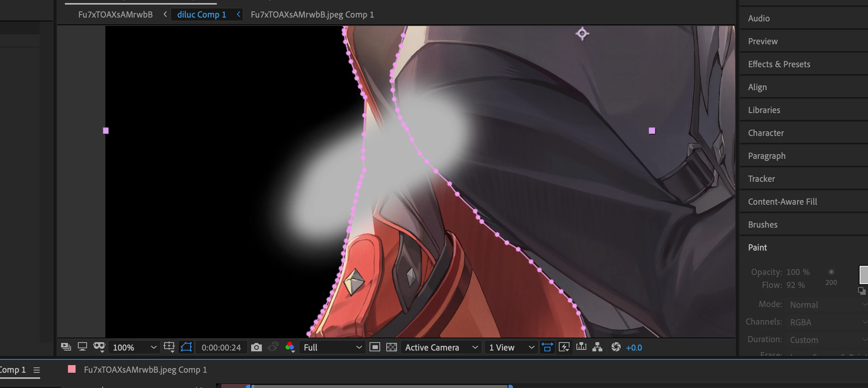Open the Paragraph panel
The width and height of the screenshot is (868, 388).
click(x=803, y=156)
